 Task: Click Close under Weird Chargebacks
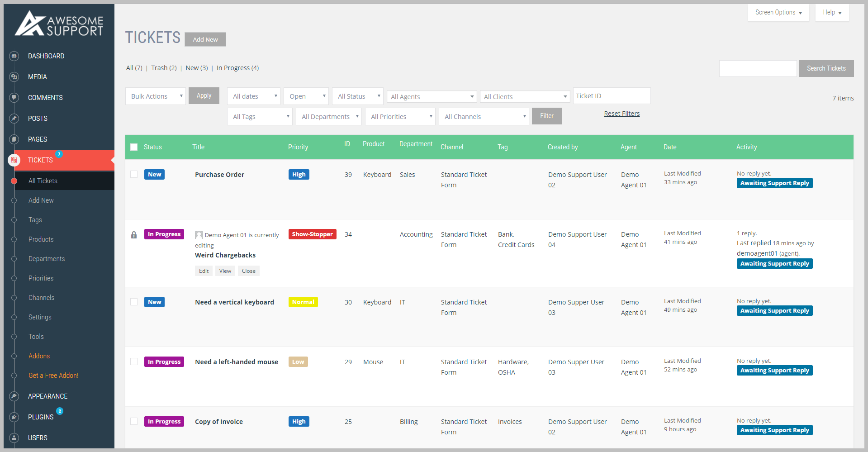[249, 271]
